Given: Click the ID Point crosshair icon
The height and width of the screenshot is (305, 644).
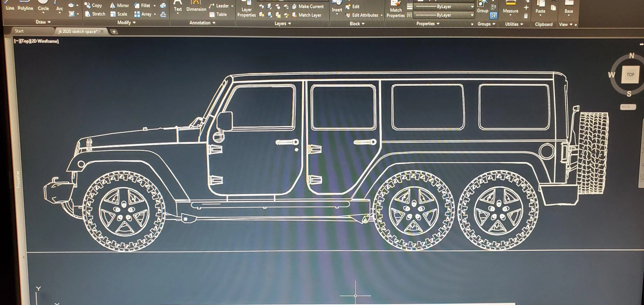Looking at the screenshot, I should [526, 8].
